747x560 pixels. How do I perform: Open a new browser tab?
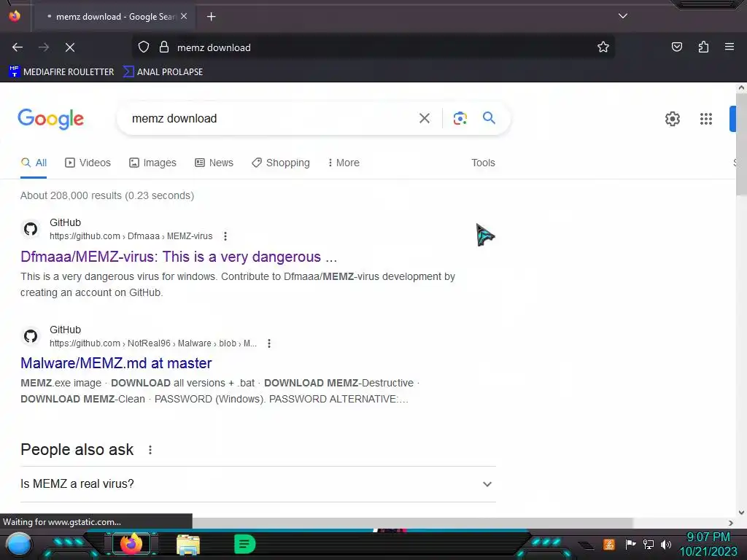coord(211,17)
